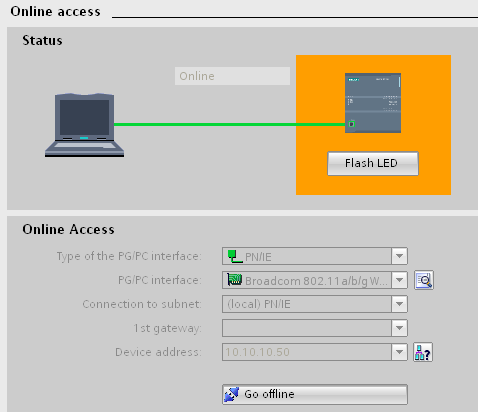Screen dimensions: 478x412
Task: Click the network device address lookup icon
Action: [x=423, y=352]
